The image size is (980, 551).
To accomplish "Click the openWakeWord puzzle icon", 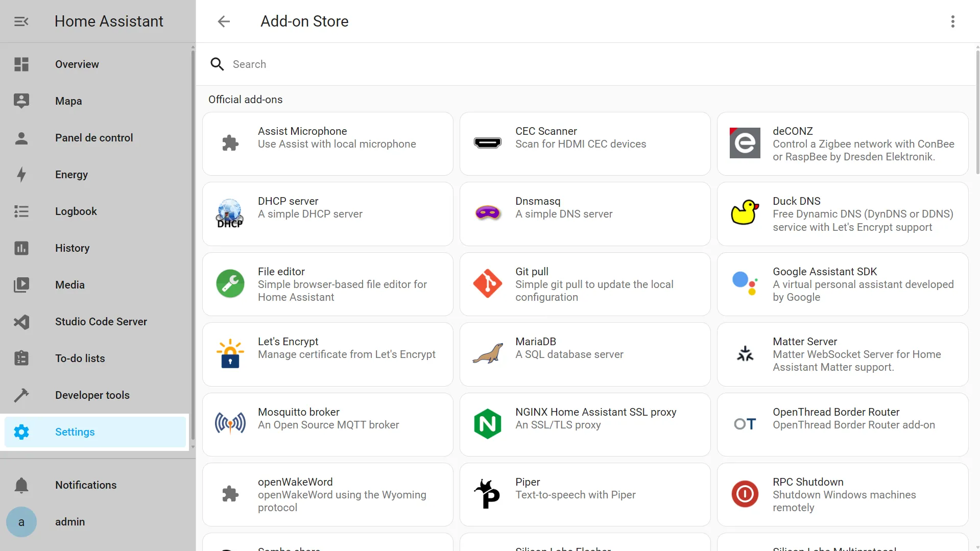I will [x=230, y=494].
